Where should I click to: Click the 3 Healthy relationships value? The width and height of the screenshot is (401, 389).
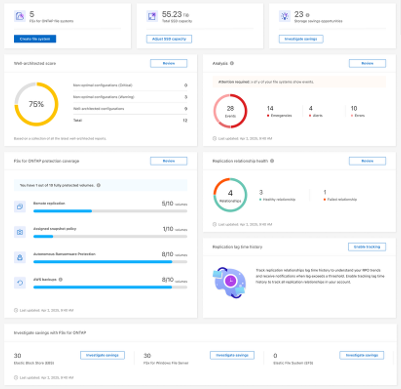point(261,192)
